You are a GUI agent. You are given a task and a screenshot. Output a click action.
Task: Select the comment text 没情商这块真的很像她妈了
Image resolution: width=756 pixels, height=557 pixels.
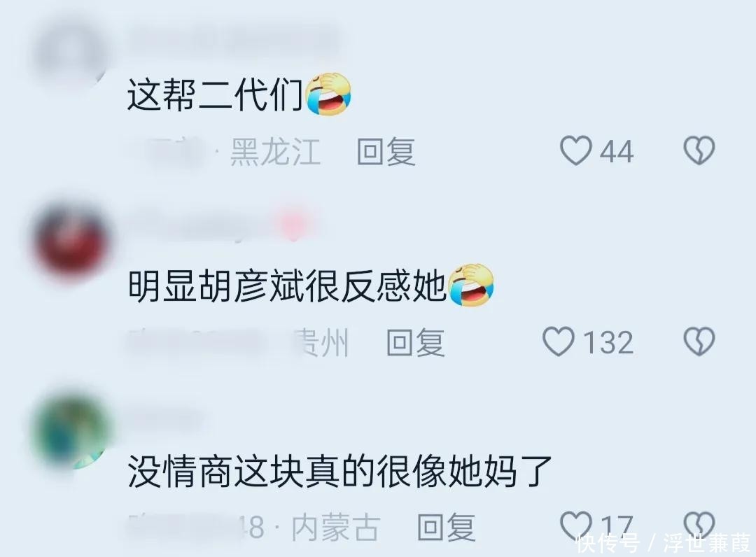(339, 471)
